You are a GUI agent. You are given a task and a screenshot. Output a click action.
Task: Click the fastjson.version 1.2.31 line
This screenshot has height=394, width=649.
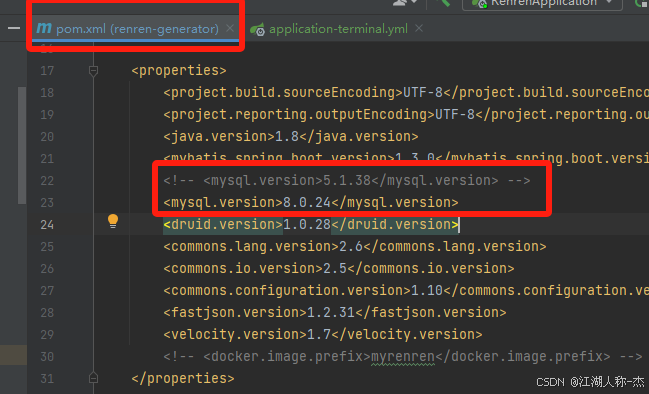(x=335, y=312)
